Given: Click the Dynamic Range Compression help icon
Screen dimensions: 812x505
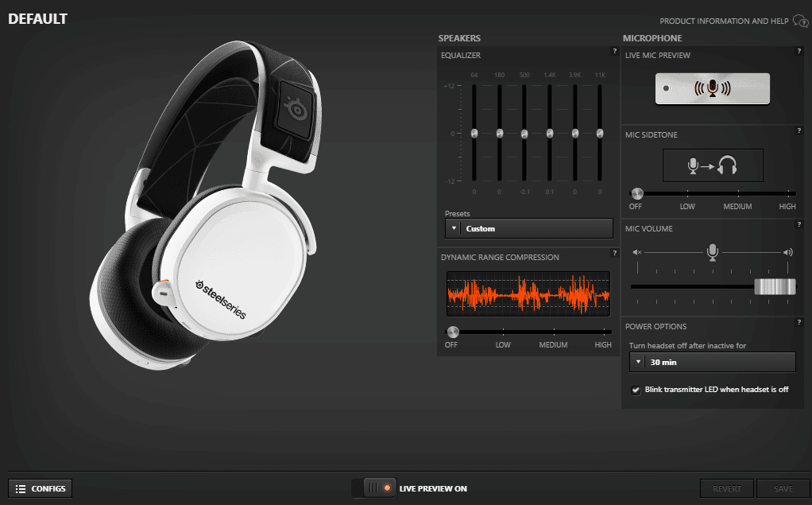Looking at the screenshot, I should tap(613, 254).
